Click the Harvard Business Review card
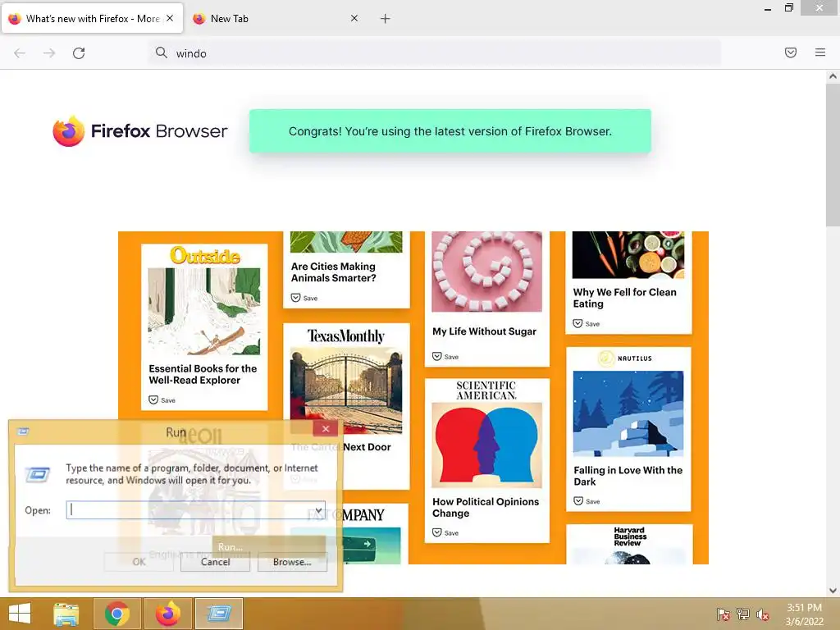 point(629,545)
